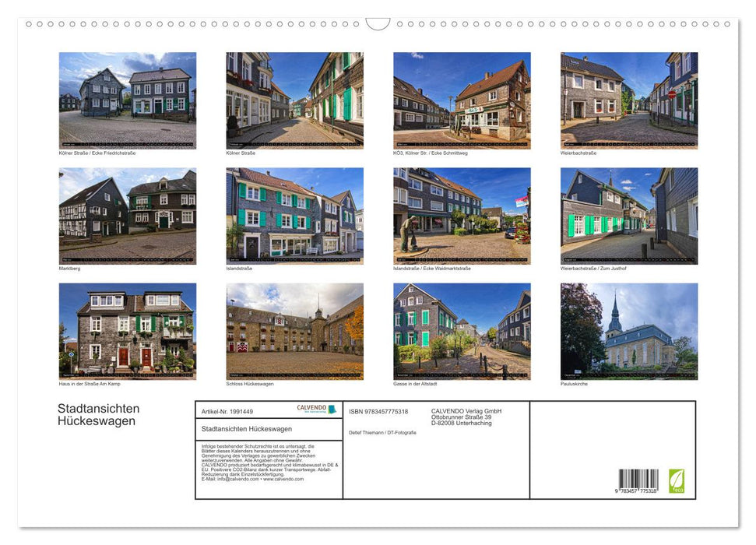This screenshot has height=545, width=756.
Task: Click the ISBN 9783457775318 text field
Action: (379, 411)
